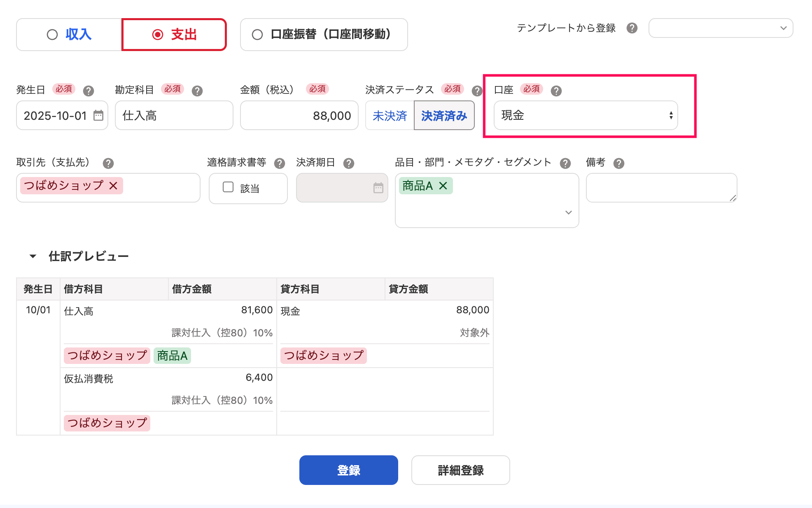Set payment status to 未決済

[390, 116]
